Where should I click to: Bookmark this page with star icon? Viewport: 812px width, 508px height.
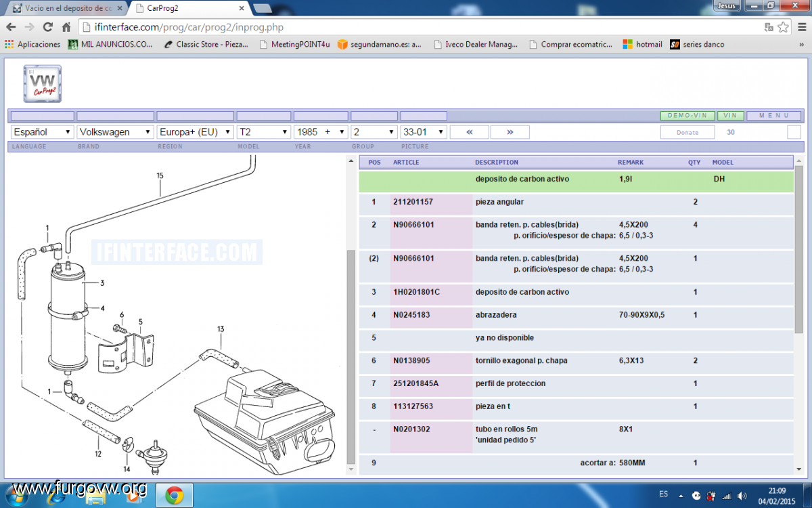783,27
